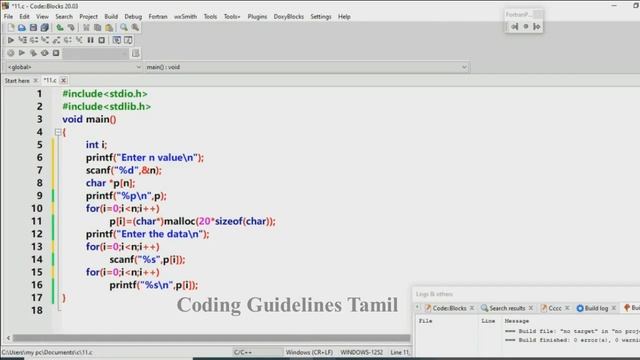This screenshot has height=360, width=640.
Task: Open the Tools+ menu
Action: pos(232,17)
